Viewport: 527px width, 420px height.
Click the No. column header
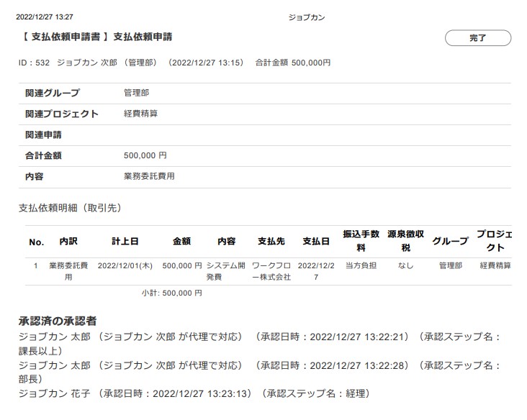tap(36, 242)
